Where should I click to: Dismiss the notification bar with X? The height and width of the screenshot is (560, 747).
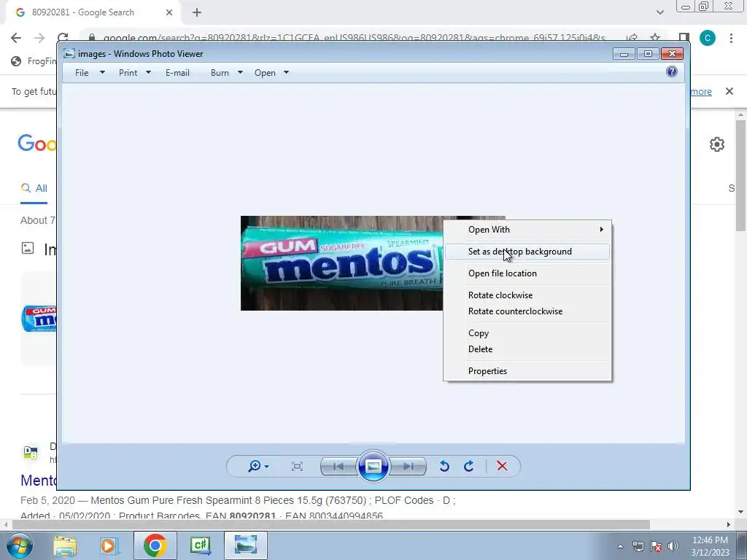[729, 91]
